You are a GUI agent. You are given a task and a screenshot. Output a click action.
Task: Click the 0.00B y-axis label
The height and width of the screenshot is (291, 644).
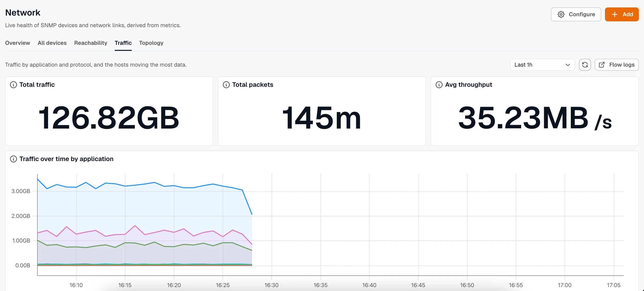click(x=23, y=265)
